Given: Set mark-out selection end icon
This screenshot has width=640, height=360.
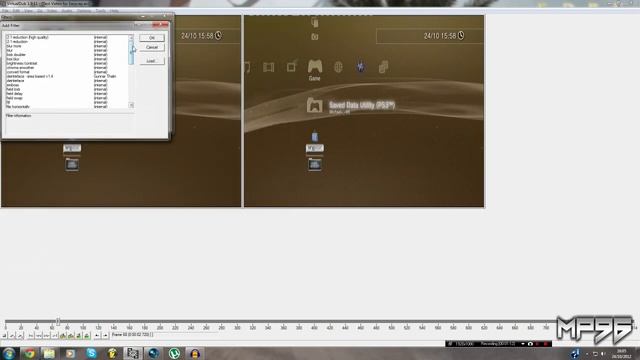Looking at the screenshot, I should click(105, 335).
